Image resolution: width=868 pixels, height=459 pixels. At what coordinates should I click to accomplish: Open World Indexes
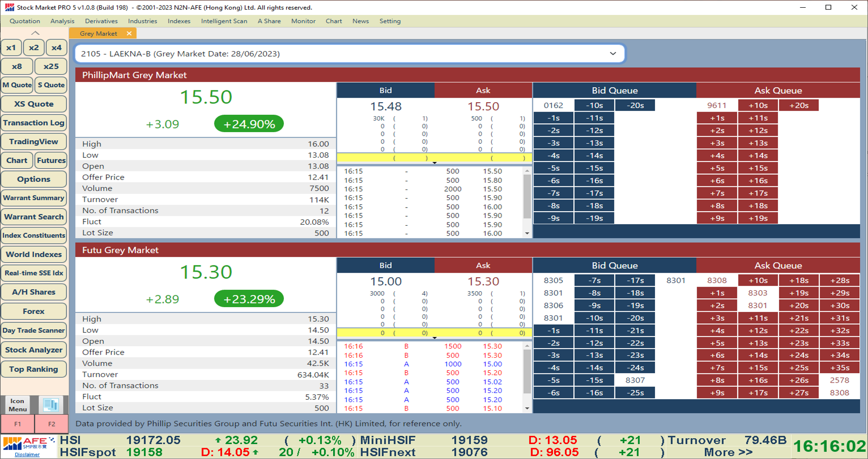[x=34, y=254]
